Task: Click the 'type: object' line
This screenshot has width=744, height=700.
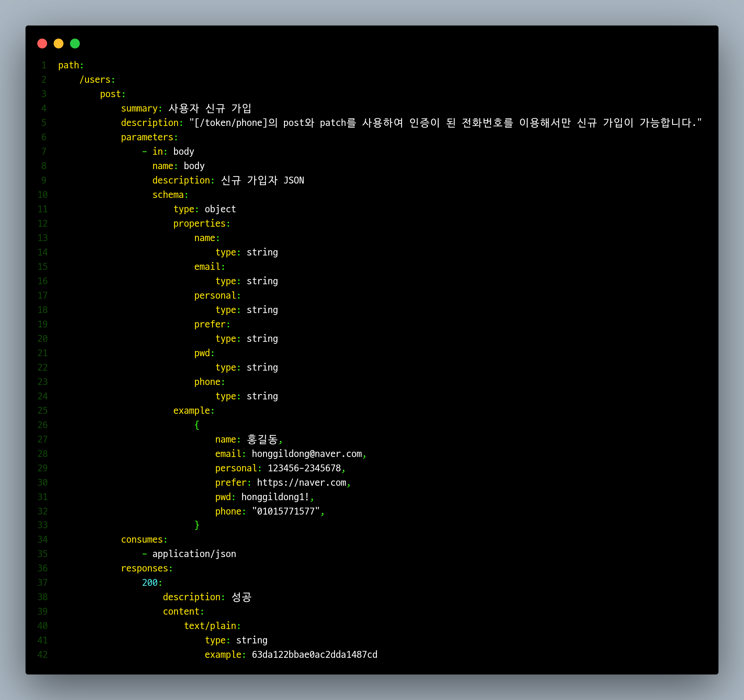Action: click(x=205, y=209)
